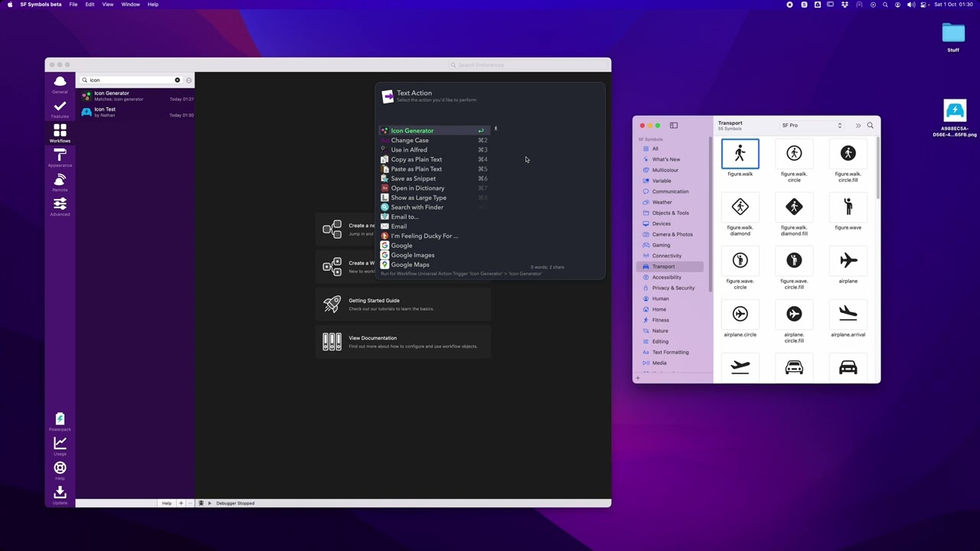Click the workflow search field containing 'icon'
Viewport: 980px width, 551px height.
pyautogui.click(x=130, y=80)
